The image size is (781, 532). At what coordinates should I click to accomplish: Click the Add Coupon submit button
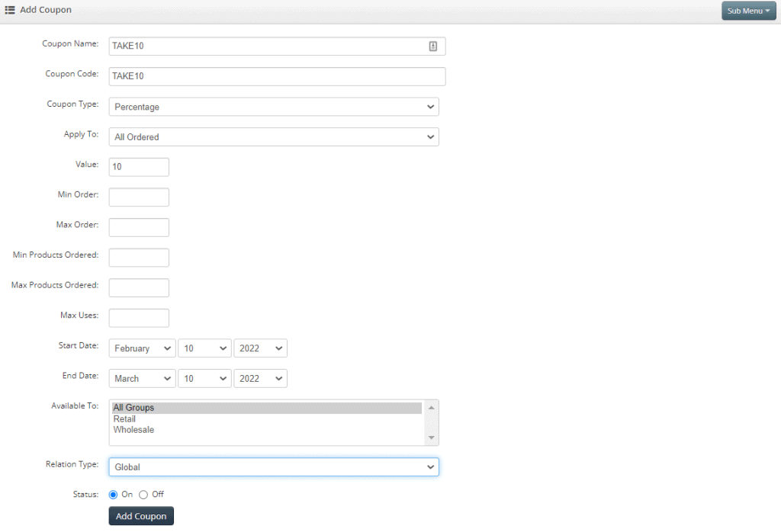coord(141,516)
